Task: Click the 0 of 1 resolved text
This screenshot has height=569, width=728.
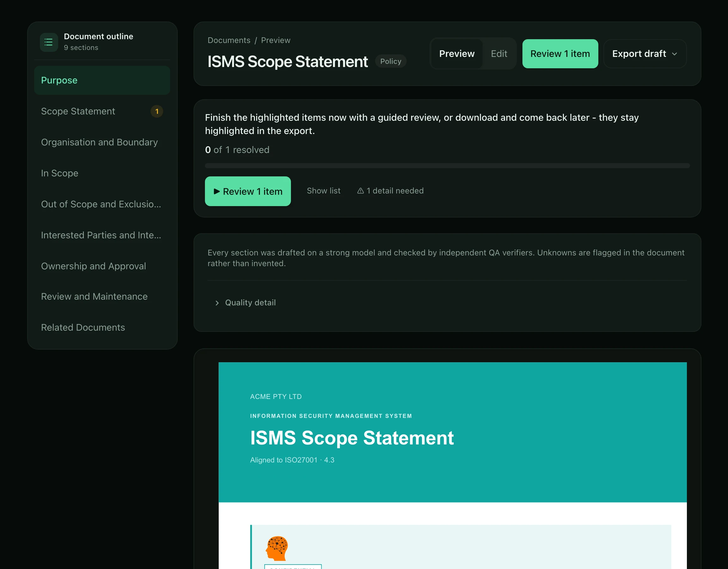Action: [237, 150]
